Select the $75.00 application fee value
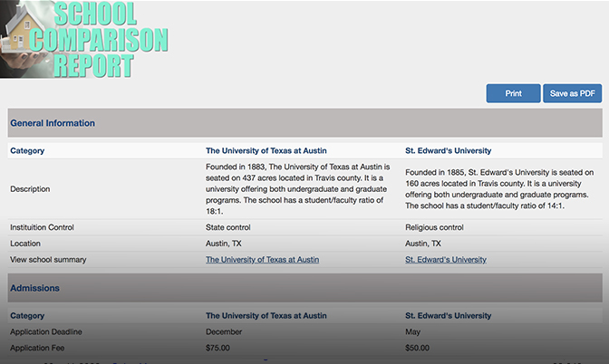The height and width of the screenshot is (364, 609). click(218, 348)
